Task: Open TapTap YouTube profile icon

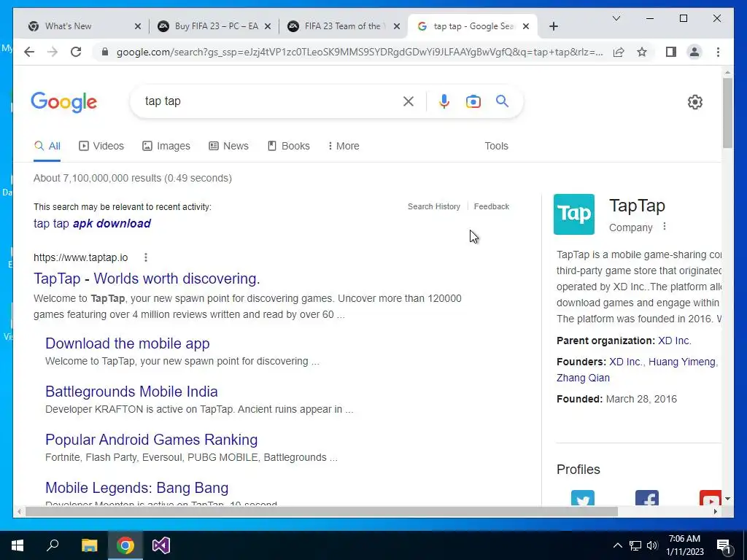Action: (x=710, y=498)
